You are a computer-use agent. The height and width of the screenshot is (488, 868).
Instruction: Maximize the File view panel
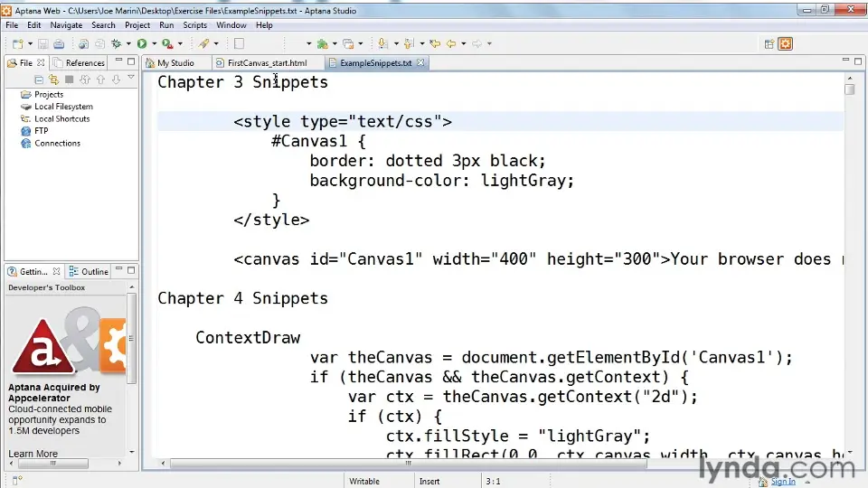click(131, 61)
